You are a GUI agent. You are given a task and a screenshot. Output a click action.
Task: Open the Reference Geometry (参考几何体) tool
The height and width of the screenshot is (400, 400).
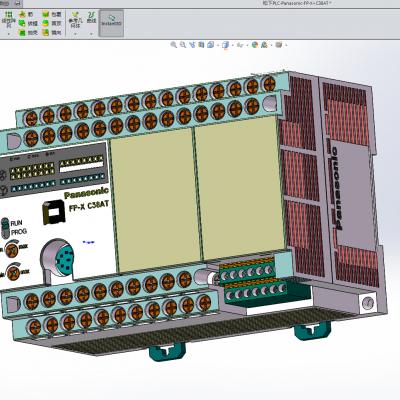(75, 19)
